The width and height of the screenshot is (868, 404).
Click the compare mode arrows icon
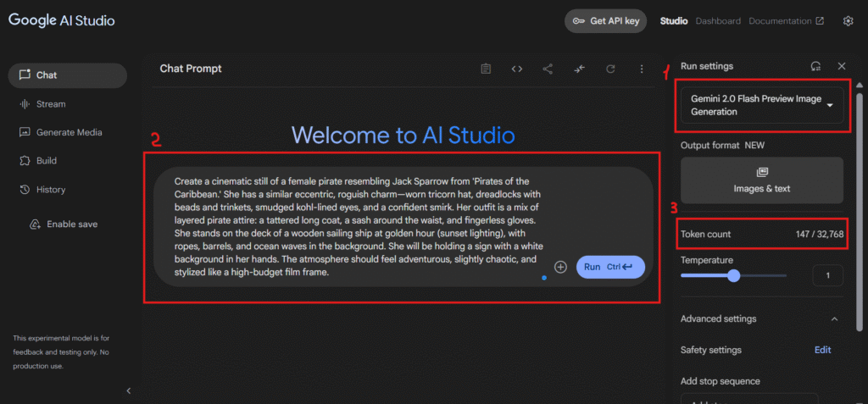point(580,69)
